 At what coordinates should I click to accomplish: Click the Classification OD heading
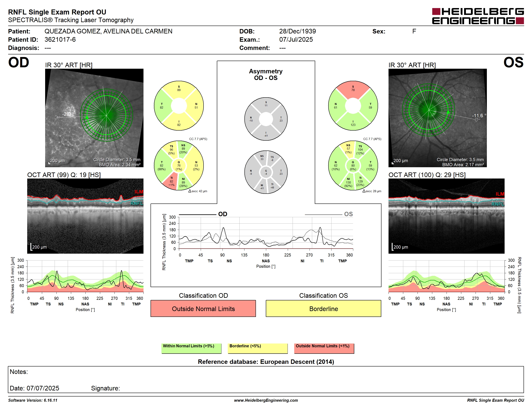pyautogui.click(x=203, y=295)
